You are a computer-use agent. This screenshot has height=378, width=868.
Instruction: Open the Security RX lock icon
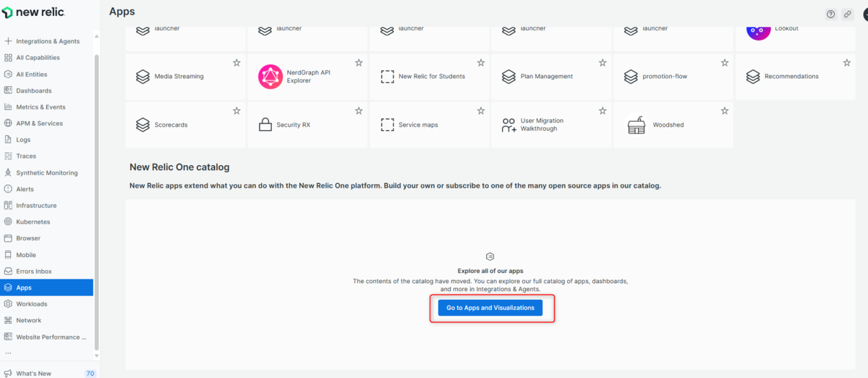pyautogui.click(x=265, y=125)
